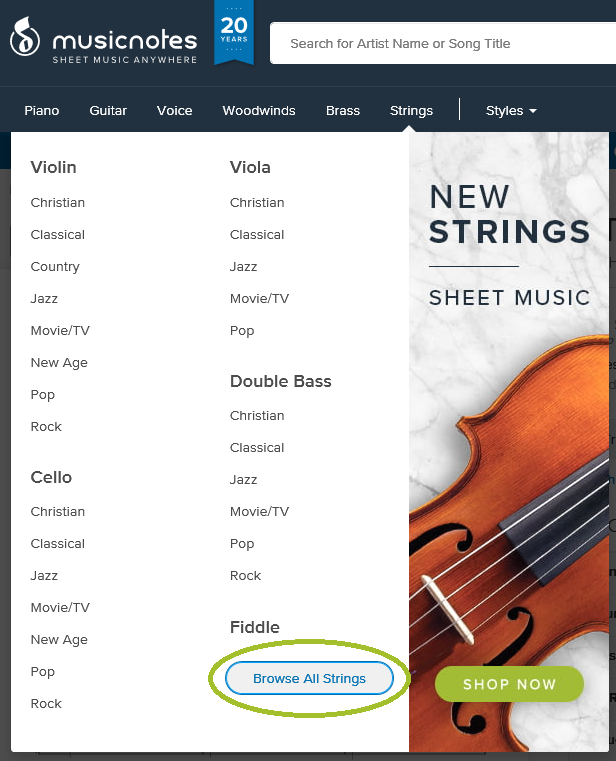Select Country under Violin
The width and height of the screenshot is (616, 761).
55,267
